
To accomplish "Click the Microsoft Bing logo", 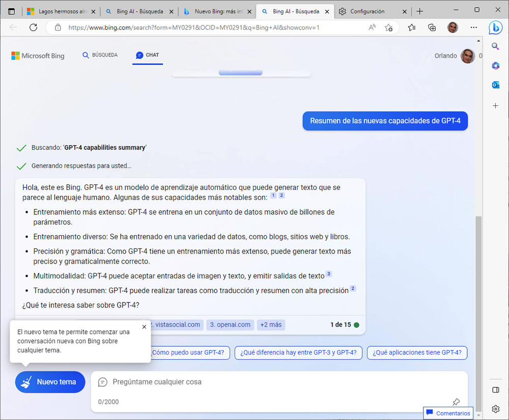I will (x=38, y=56).
